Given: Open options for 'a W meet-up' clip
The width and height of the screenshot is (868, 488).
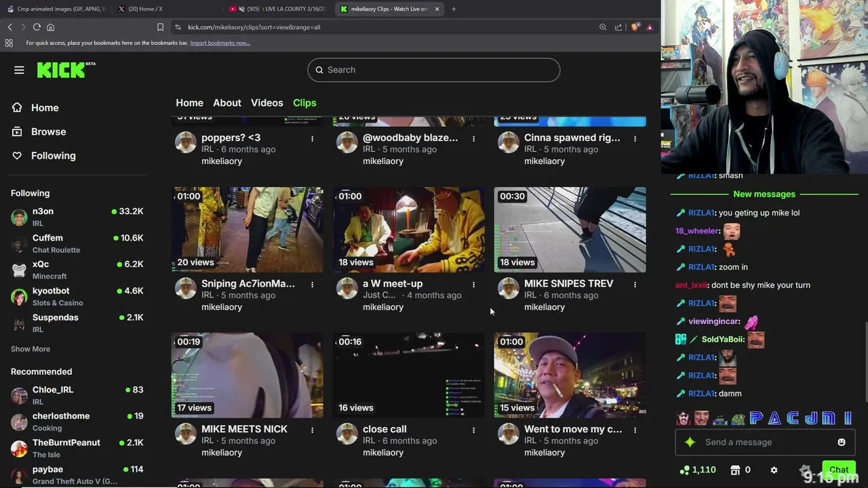Looking at the screenshot, I should coord(473,285).
